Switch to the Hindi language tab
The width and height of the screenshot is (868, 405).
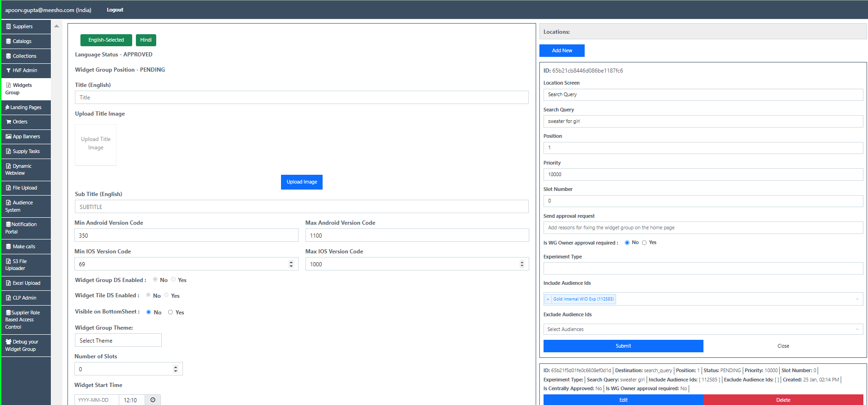coord(146,40)
